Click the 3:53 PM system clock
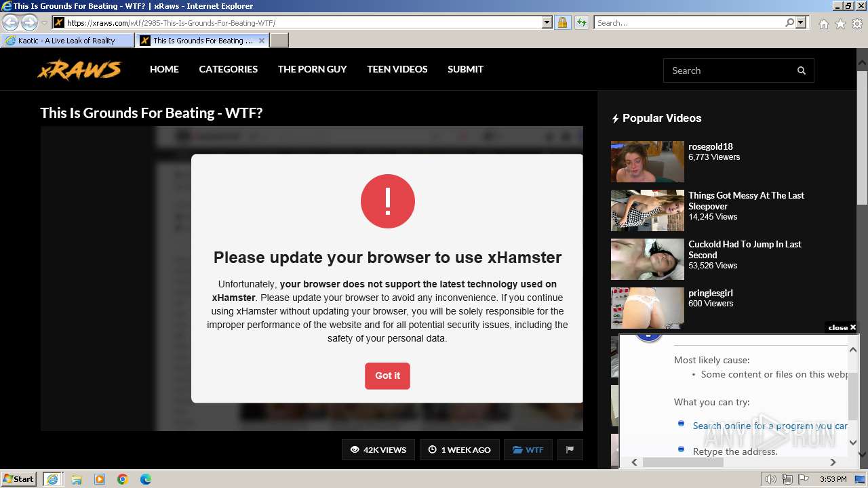868x488 pixels. click(833, 479)
